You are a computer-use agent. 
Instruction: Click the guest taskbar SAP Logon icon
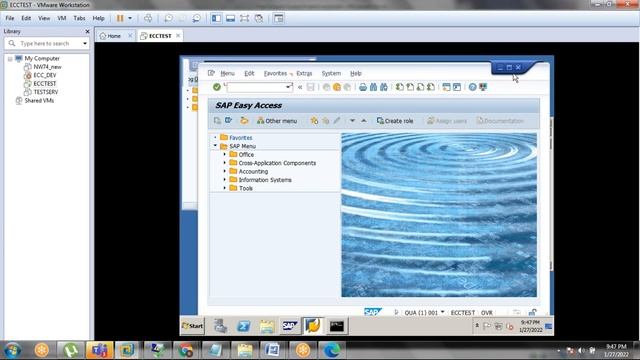289,326
